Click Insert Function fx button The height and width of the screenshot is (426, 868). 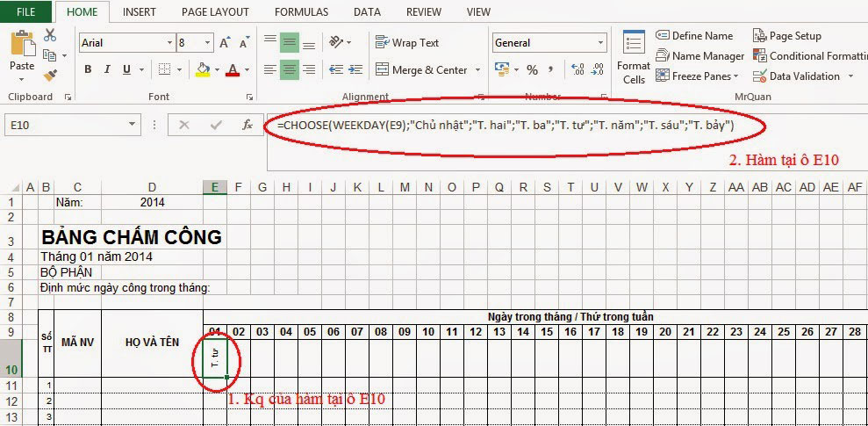point(247,126)
